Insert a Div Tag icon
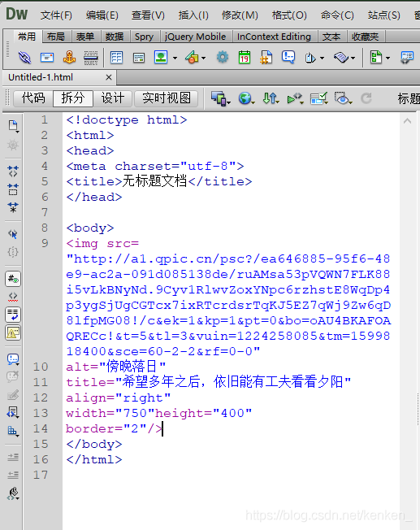 (139, 58)
